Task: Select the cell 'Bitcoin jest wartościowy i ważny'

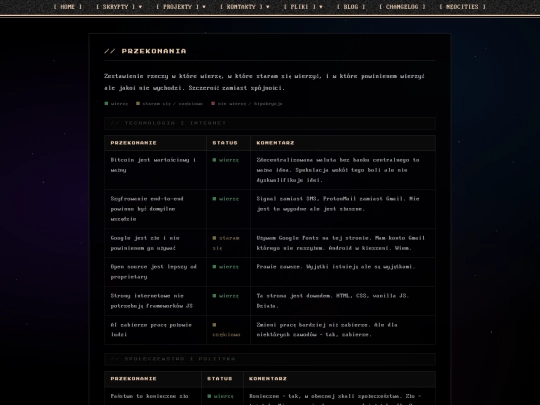Action: tap(155, 170)
